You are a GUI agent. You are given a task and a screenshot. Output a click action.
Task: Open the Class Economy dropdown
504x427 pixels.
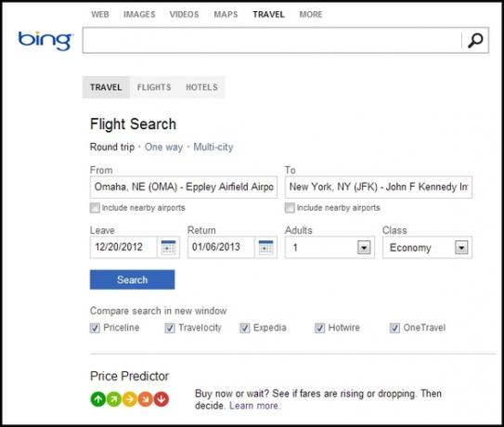(461, 248)
